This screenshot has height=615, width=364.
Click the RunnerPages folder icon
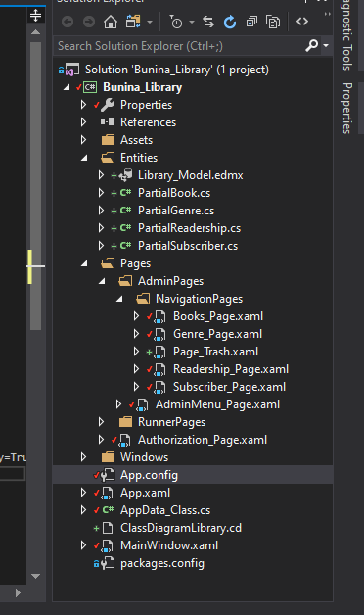(125, 422)
